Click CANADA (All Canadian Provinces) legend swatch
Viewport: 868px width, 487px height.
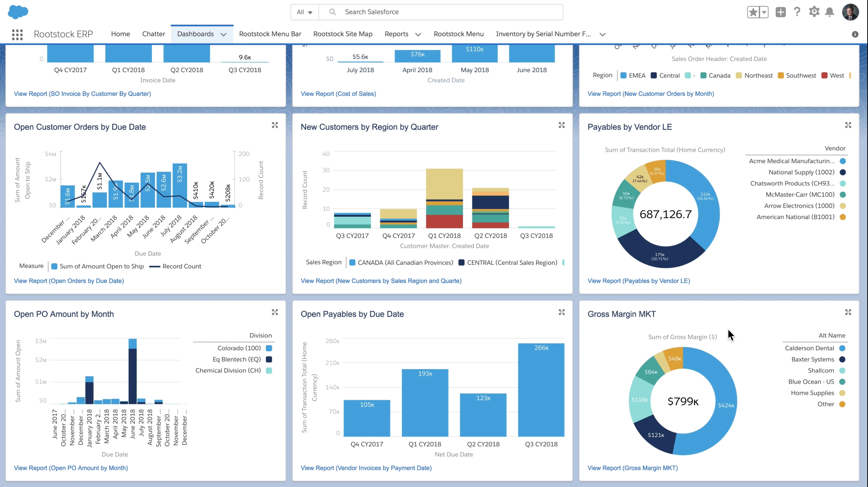coord(352,262)
